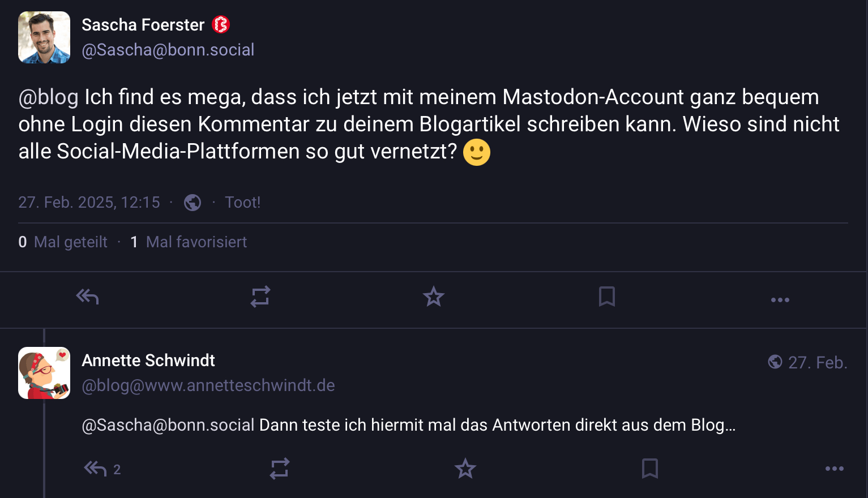
Task: Reply to Sascha Foerster's post
Action: [x=88, y=297]
